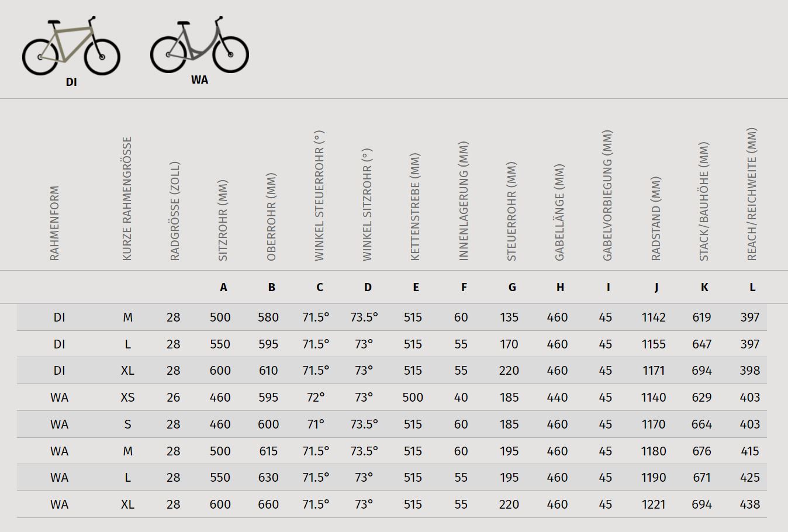
Task: Select the DI size M row
Action: point(392,317)
